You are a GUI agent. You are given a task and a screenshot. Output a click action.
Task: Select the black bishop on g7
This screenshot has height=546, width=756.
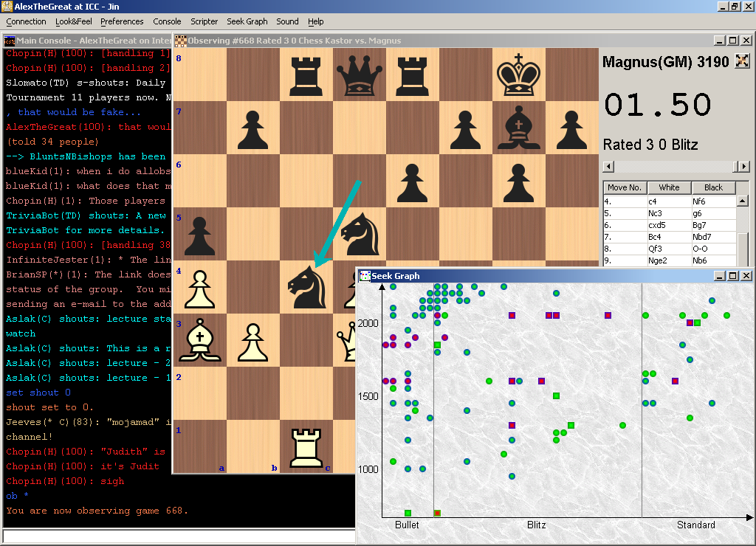click(519, 128)
